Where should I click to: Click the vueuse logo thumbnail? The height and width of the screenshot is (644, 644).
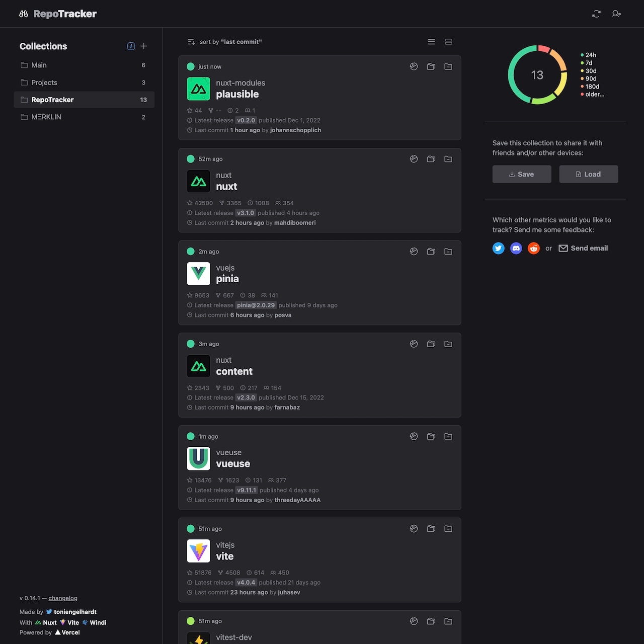click(x=198, y=458)
